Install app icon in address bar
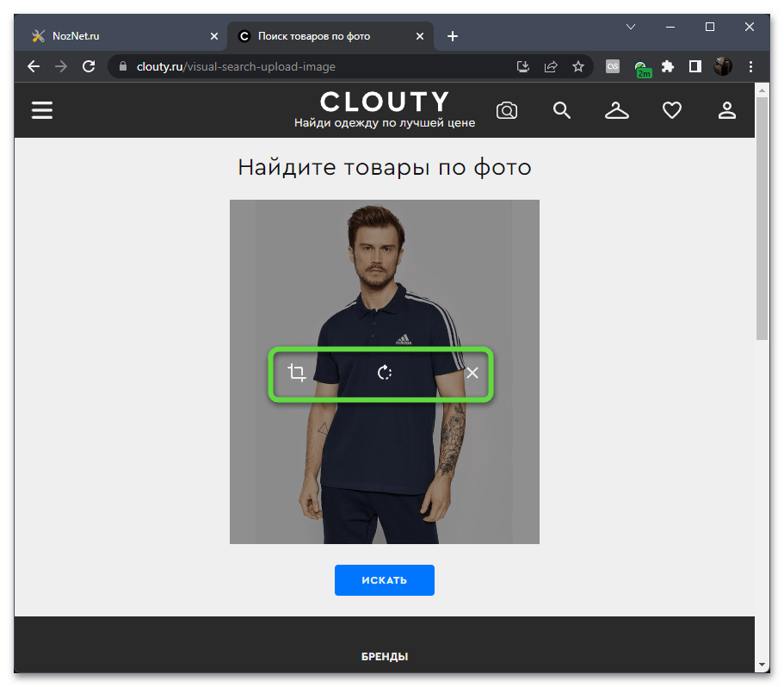The width and height of the screenshot is (784, 687). coord(523,66)
